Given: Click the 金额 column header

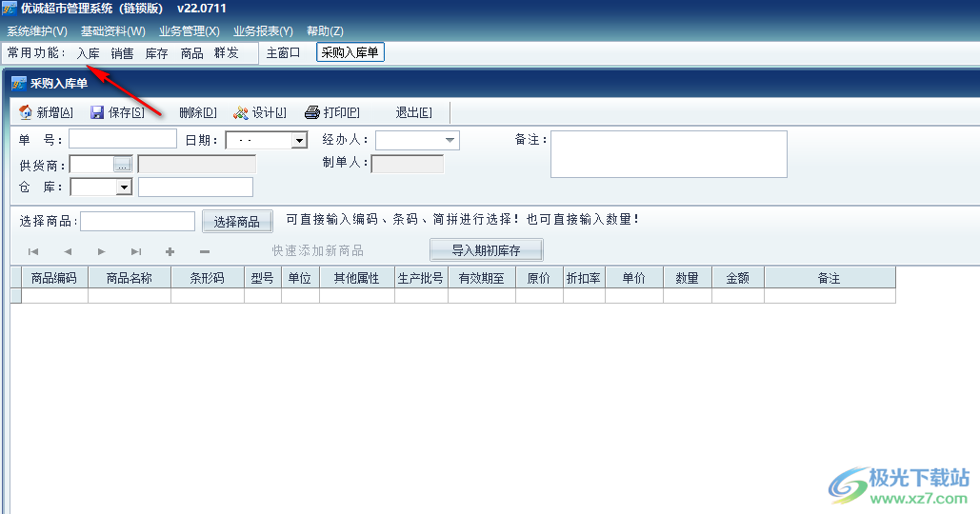Looking at the screenshot, I should [x=738, y=278].
